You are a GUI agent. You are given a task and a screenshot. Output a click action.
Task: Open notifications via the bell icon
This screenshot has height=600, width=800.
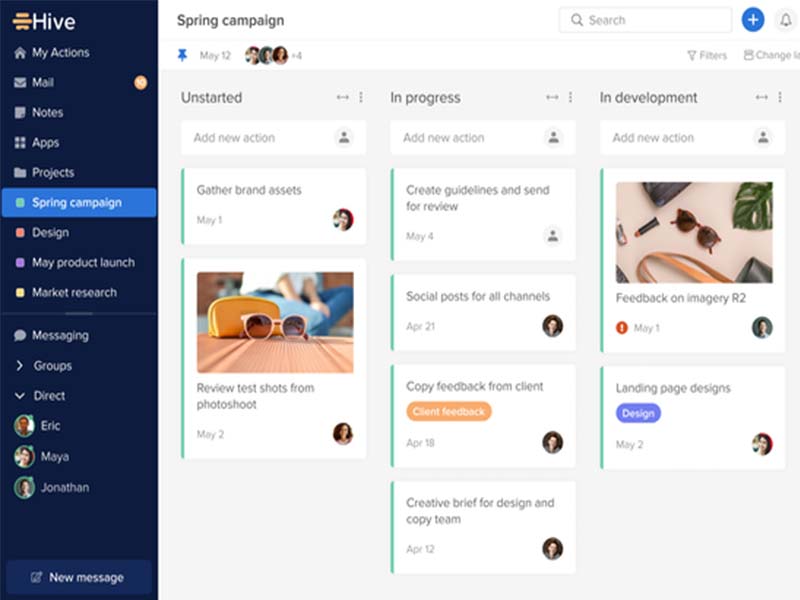(x=786, y=19)
